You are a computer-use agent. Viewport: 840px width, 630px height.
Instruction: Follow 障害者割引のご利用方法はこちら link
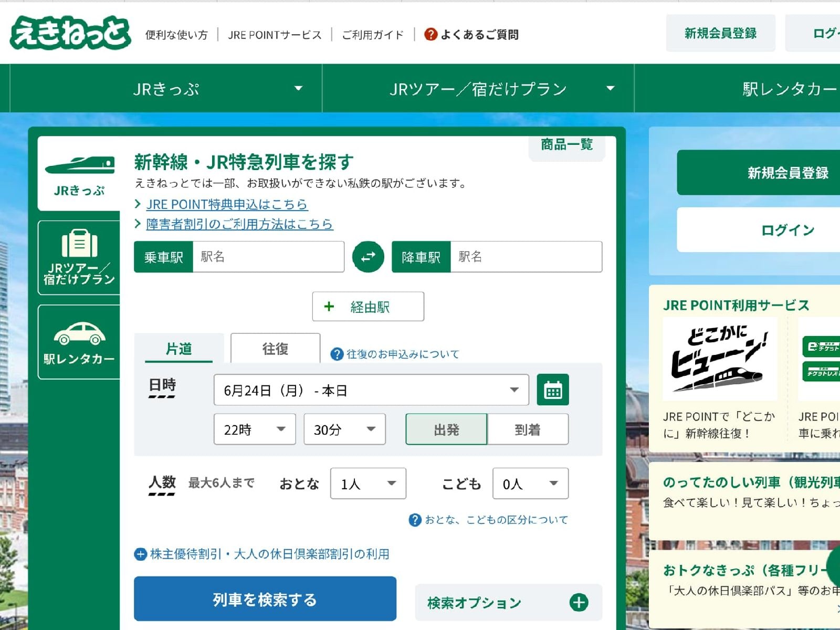[239, 224]
